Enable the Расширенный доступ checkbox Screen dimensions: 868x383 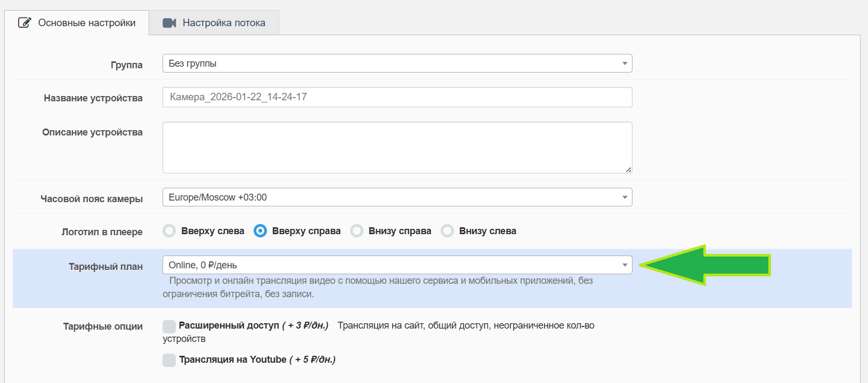click(169, 326)
